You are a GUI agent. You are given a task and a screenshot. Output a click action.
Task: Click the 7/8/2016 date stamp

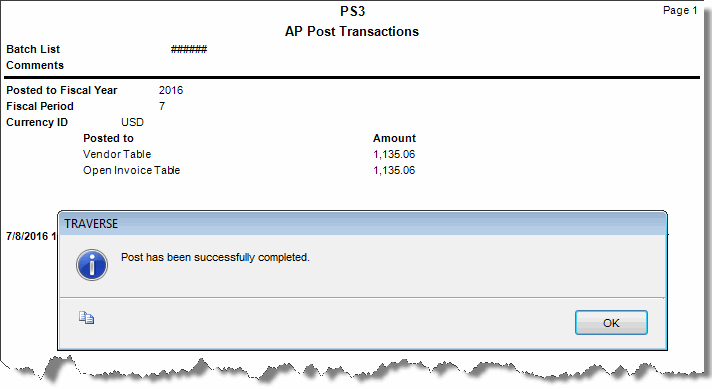[x=31, y=236]
